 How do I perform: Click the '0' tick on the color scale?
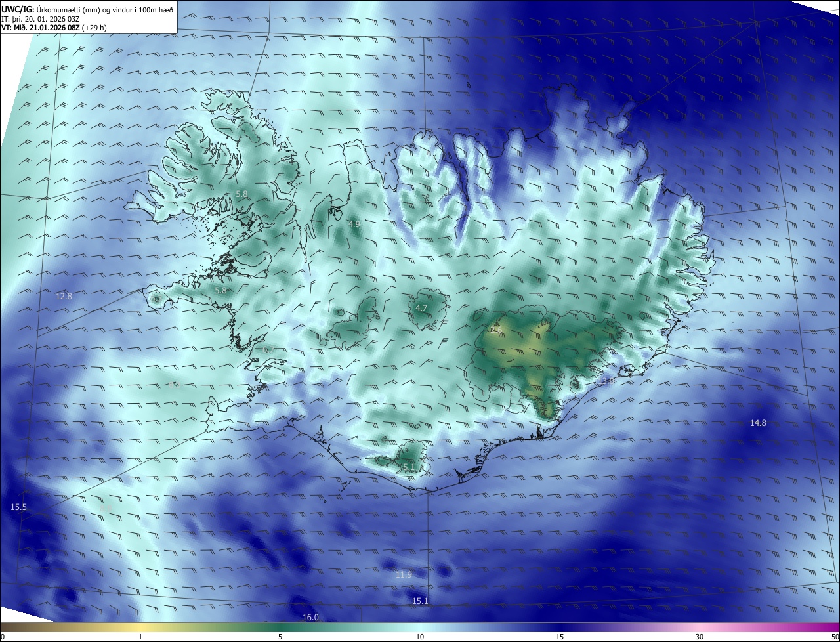point(3,637)
